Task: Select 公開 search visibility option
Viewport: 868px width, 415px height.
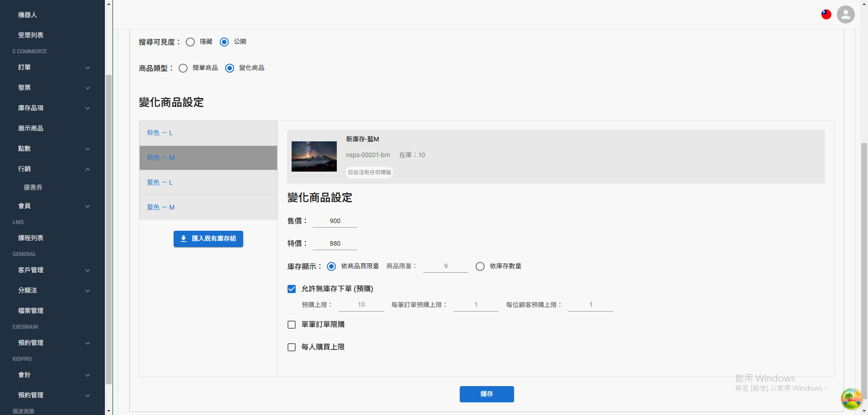Action: pyautogui.click(x=224, y=42)
